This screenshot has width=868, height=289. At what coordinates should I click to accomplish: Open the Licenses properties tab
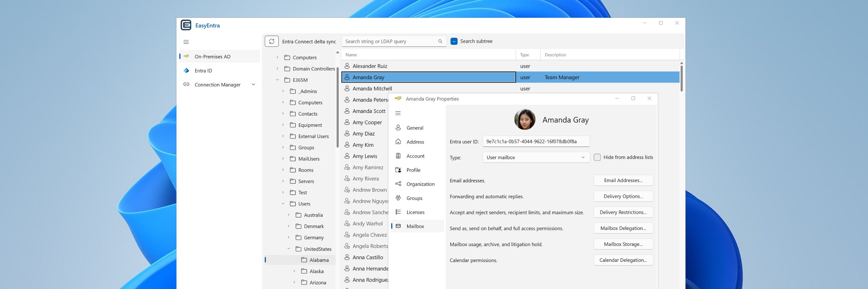coord(418,212)
